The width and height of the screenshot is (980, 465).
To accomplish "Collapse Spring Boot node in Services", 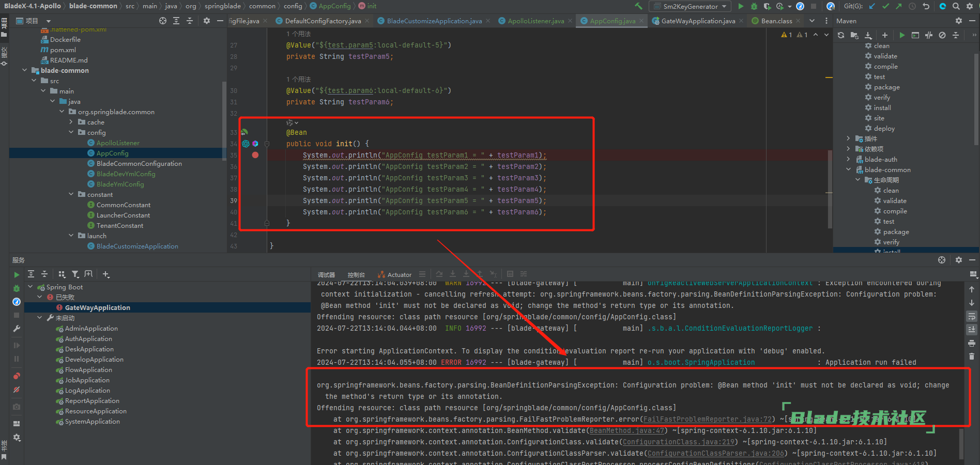I will pyautogui.click(x=30, y=287).
